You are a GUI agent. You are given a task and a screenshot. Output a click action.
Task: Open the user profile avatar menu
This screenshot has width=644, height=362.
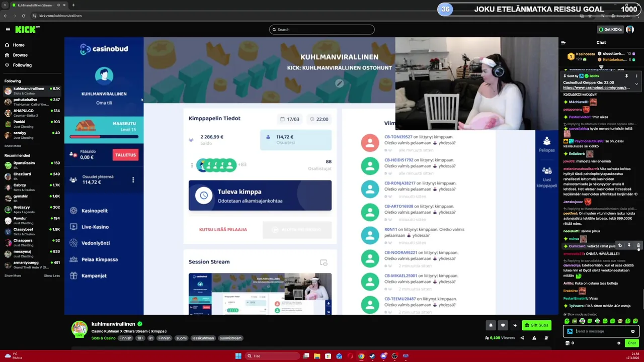630,29
